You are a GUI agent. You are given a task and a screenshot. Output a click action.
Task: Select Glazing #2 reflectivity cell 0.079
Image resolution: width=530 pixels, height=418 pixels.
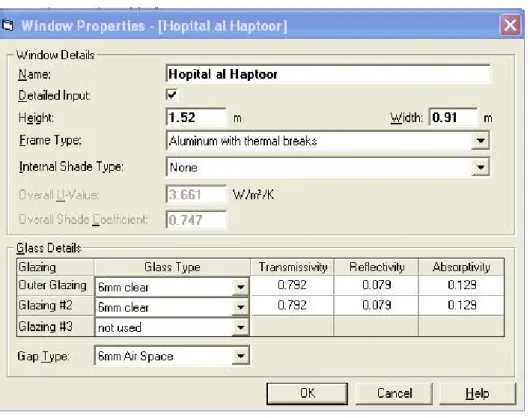pos(376,305)
